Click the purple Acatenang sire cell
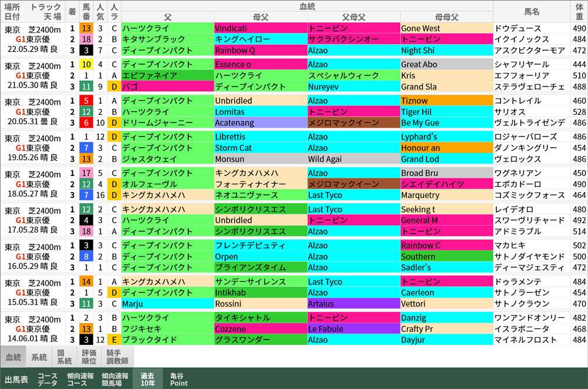Viewport: 588px width, 389px height. click(260, 122)
